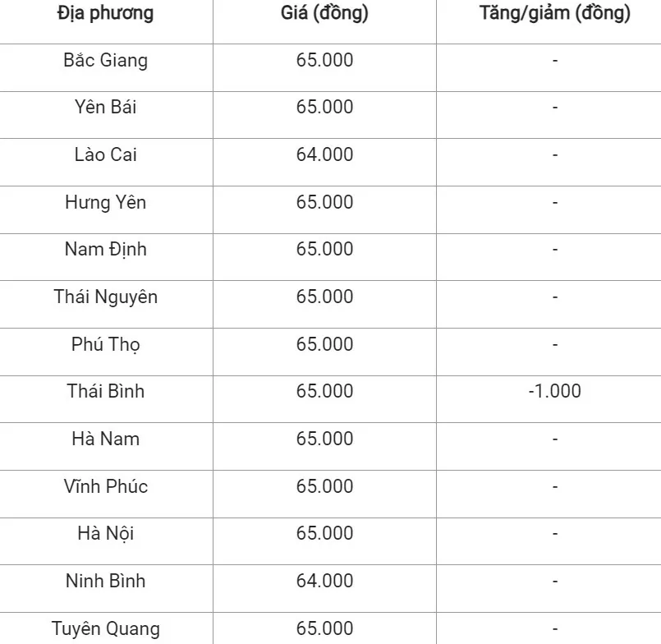Select the Ninh Bình cell
This screenshot has height=644, width=661.
106,582
